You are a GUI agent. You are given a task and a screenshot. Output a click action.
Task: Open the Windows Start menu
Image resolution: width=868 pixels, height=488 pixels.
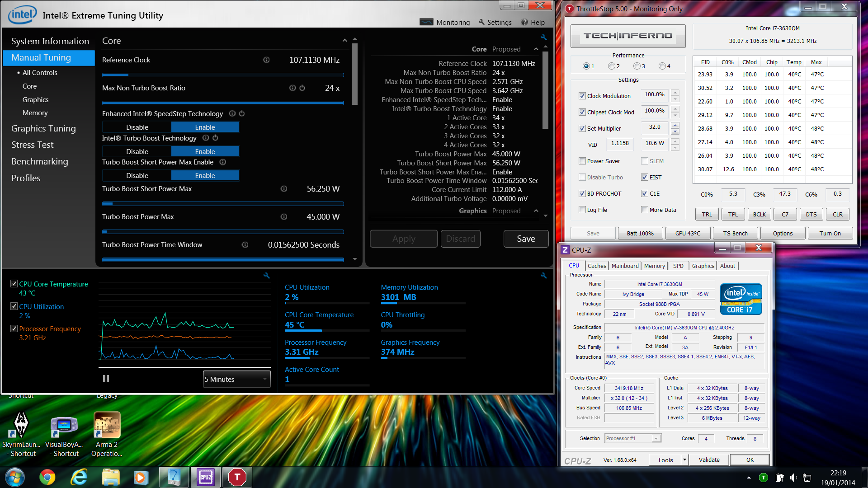coord(14,477)
